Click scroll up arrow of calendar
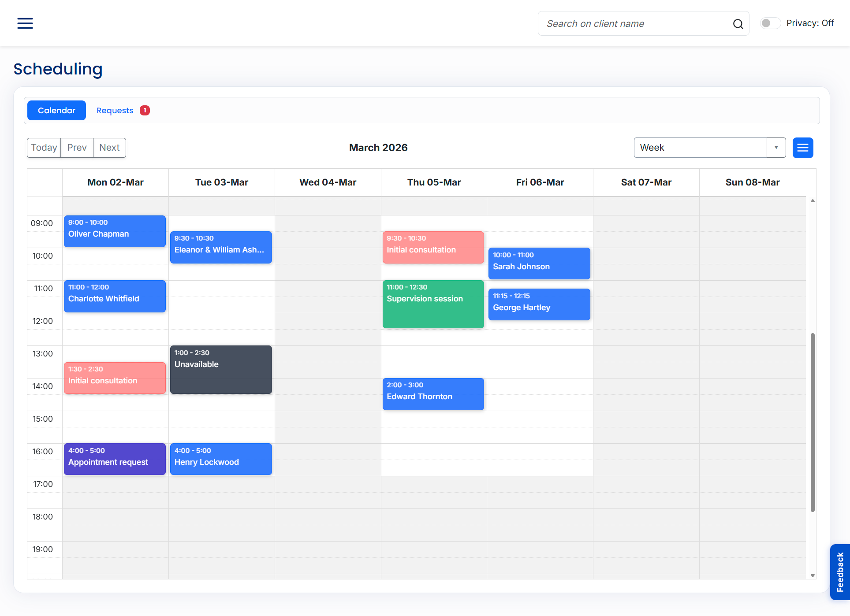Image resolution: width=850 pixels, height=616 pixels. click(x=813, y=201)
